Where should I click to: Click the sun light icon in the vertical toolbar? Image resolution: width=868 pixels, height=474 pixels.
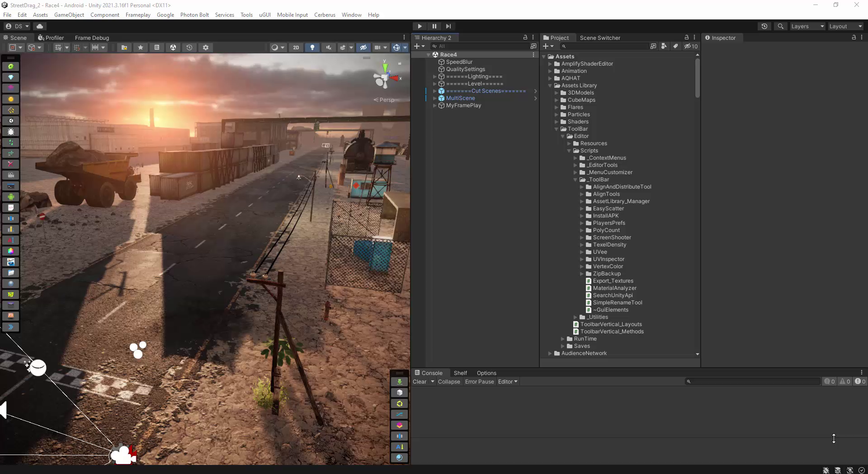pos(11,99)
